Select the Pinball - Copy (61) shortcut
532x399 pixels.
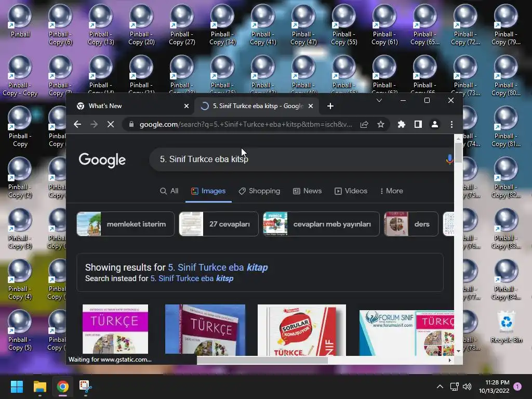(x=384, y=25)
